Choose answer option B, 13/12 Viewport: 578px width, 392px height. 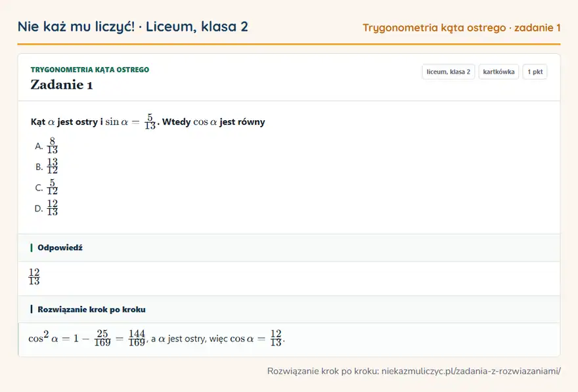point(47,167)
